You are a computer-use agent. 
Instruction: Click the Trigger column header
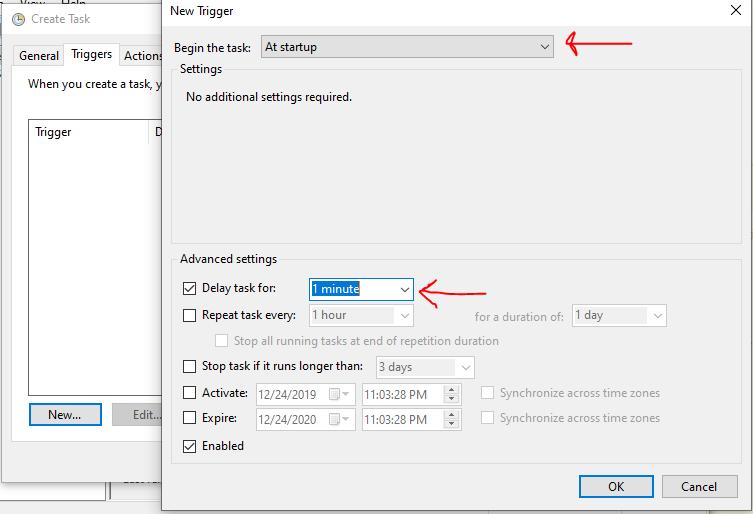[54, 132]
